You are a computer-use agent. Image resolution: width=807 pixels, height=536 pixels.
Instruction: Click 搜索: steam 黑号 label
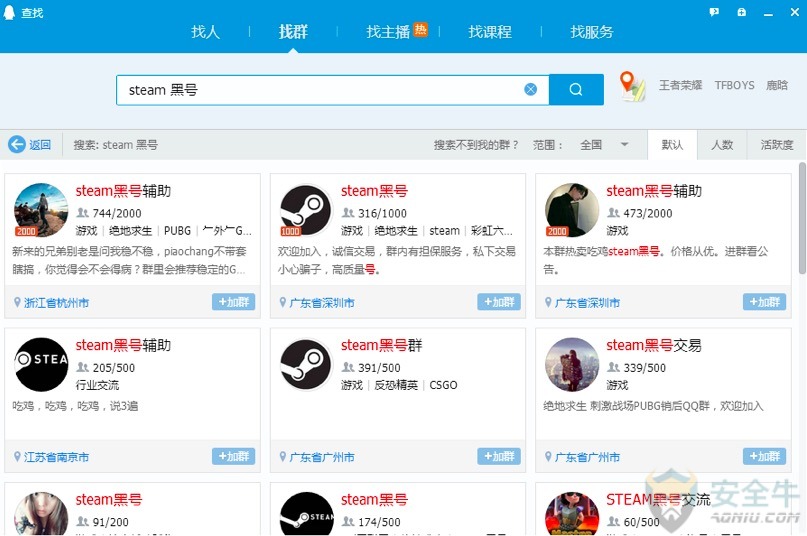[116, 145]
